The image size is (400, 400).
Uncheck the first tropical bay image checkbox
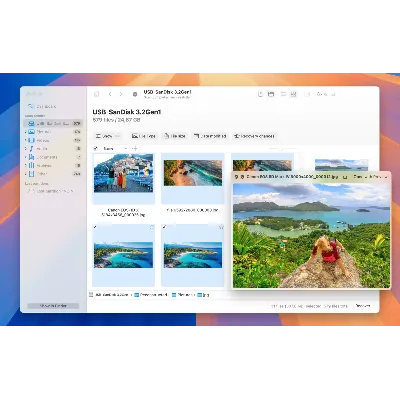tap(95, 227)
